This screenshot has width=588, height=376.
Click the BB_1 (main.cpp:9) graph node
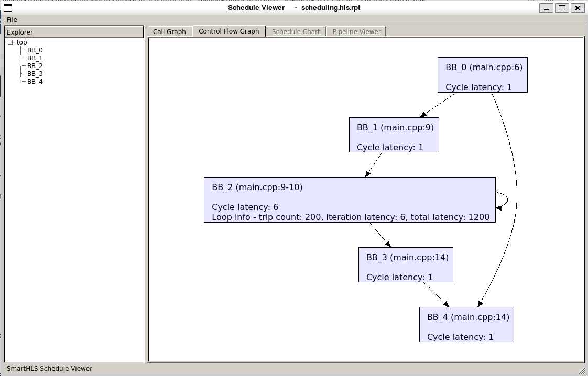pos(394,135)
